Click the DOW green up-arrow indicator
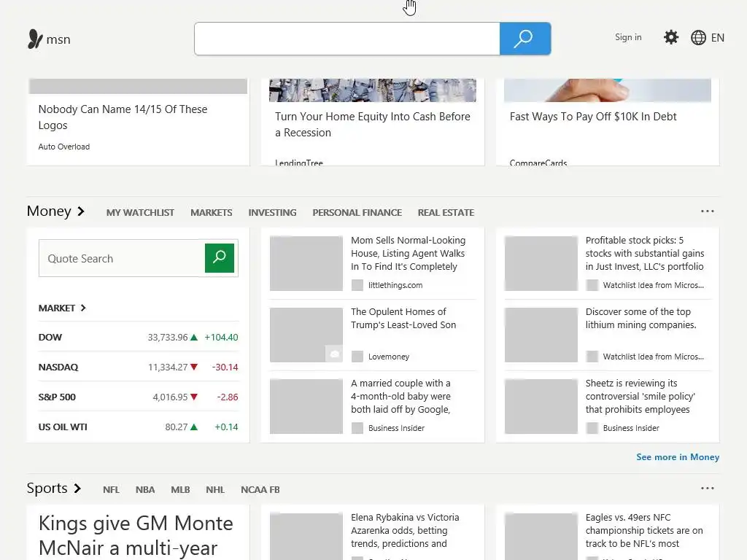 193,338
